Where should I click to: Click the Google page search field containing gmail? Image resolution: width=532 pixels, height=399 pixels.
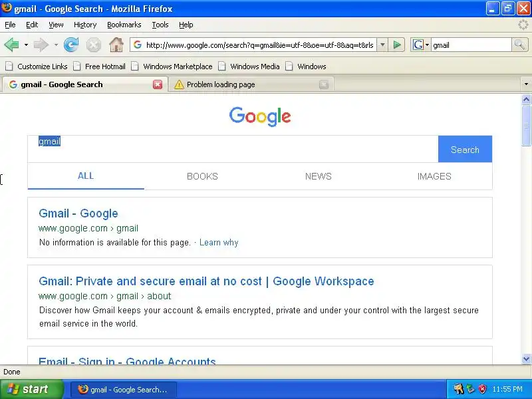[233, 149]
